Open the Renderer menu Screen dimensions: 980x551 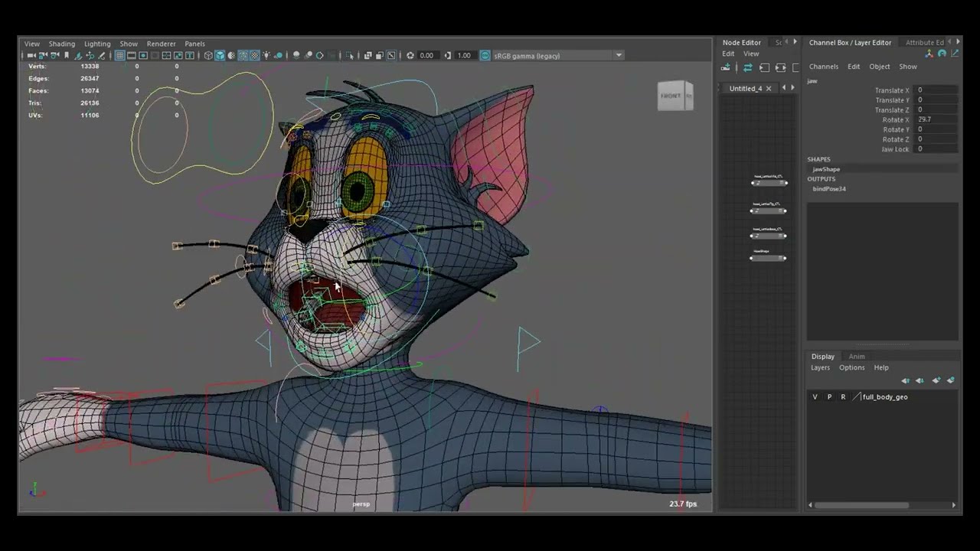point(161,44)
